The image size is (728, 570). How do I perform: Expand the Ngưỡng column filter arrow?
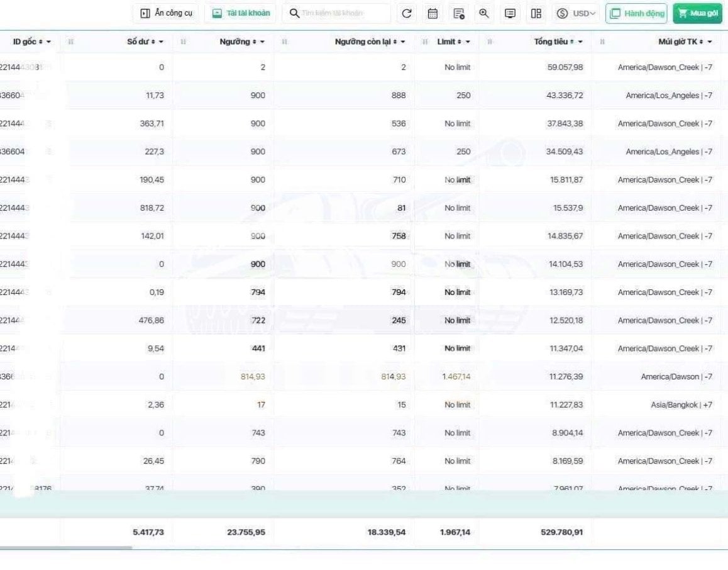[x=262, y=42]
